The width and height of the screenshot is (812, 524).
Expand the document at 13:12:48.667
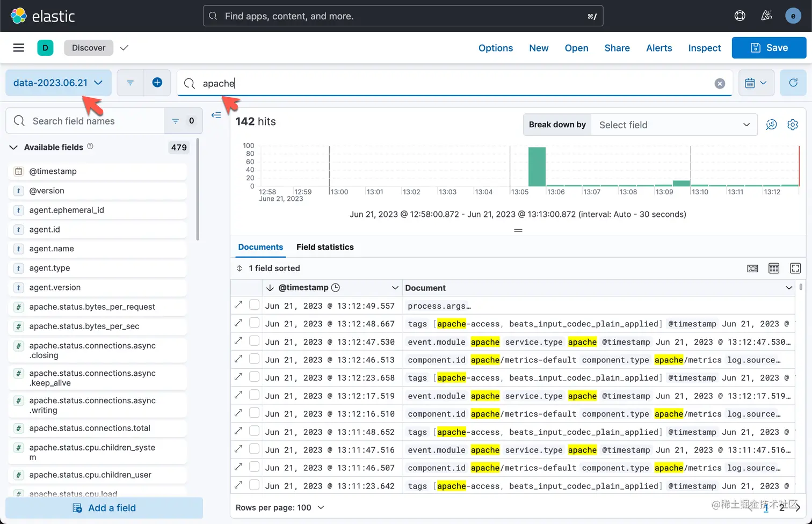point(238,323)
